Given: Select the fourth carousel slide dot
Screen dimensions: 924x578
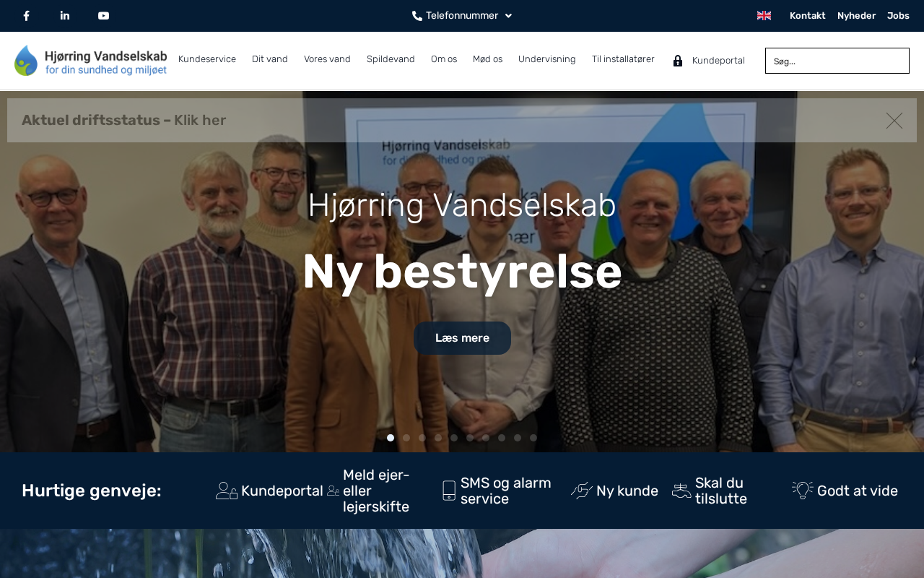Looking at the screenshot, I should tap(438, 438).
